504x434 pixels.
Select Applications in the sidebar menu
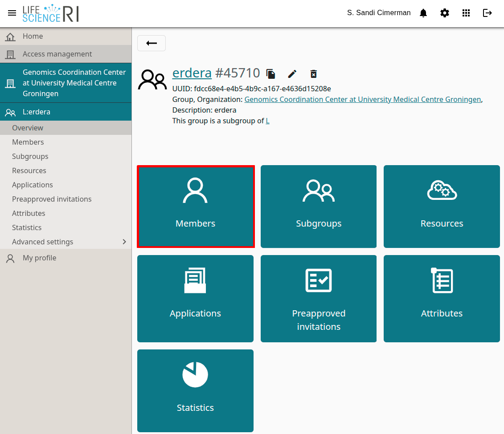(33, 185)
